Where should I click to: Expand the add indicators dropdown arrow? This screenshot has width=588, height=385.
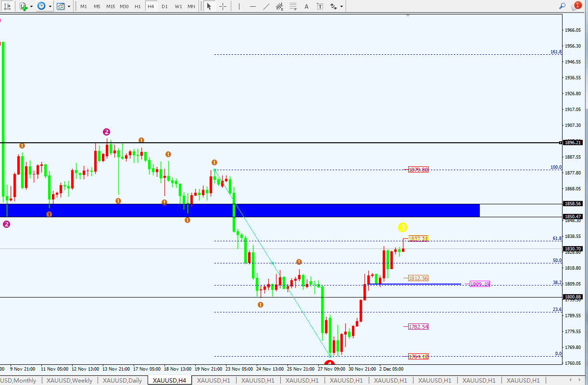[31, 6]
